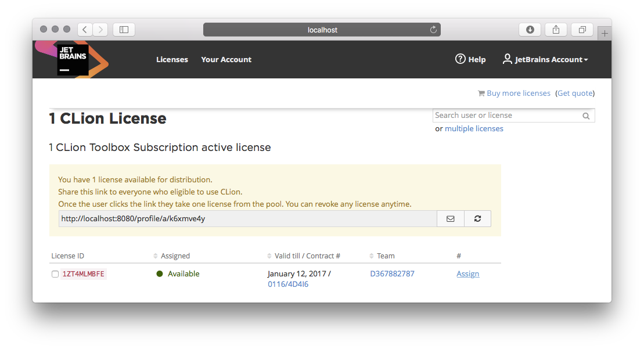This screenshot has height=349, width=644.
Task: Go to Your Account menu
Action: [x=226, y=59]
